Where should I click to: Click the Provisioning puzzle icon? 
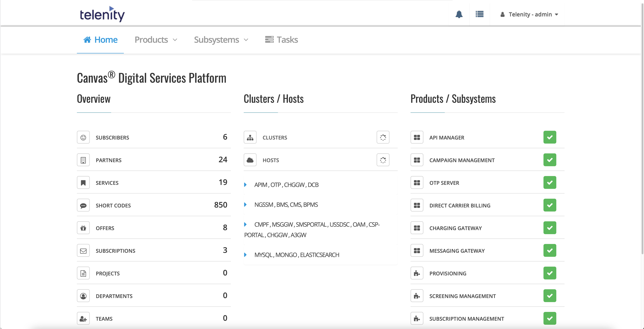pyautogui.click(x=417, y=273)
